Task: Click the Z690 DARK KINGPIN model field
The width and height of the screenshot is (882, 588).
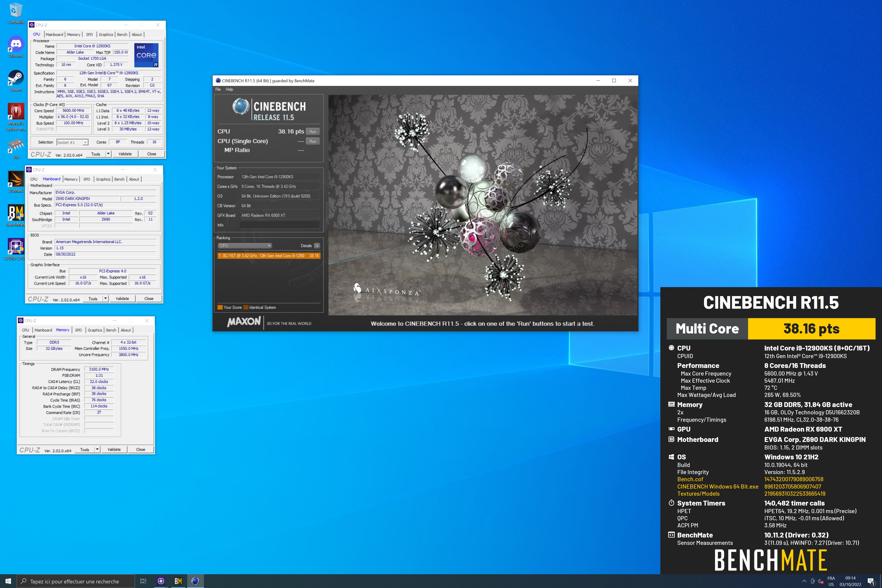Action: [87, 199]
